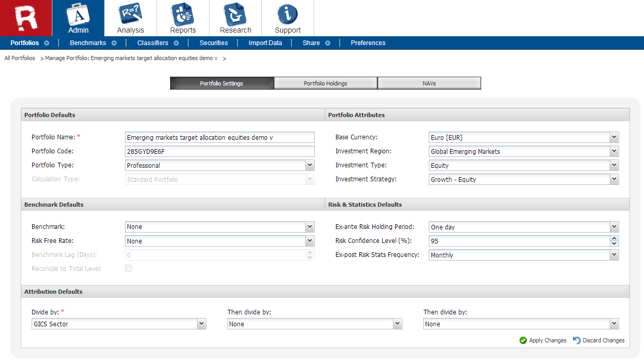Screen dimensions: 644x360
Task: Open the Reports section icon
Action: pyautogui.click(x=183, y=14)
